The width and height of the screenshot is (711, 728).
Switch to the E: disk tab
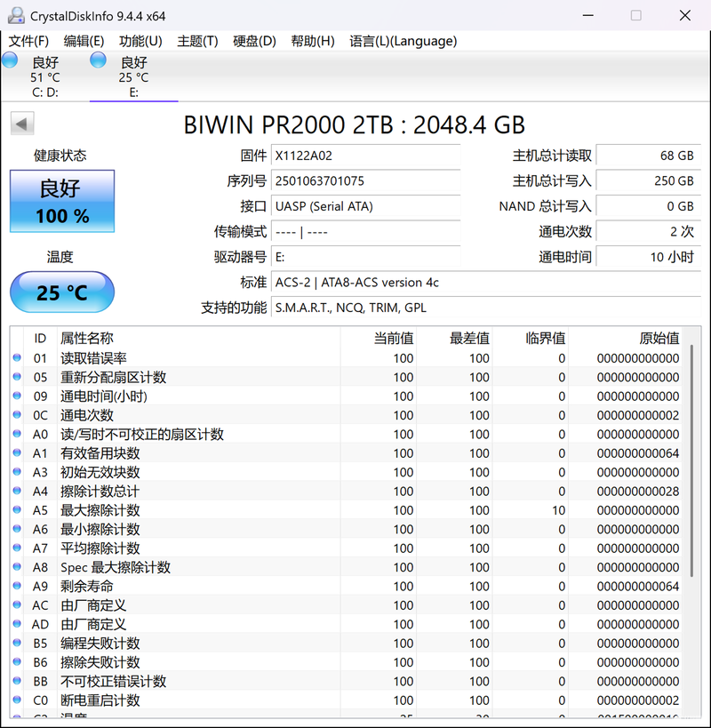coord(133,76)
